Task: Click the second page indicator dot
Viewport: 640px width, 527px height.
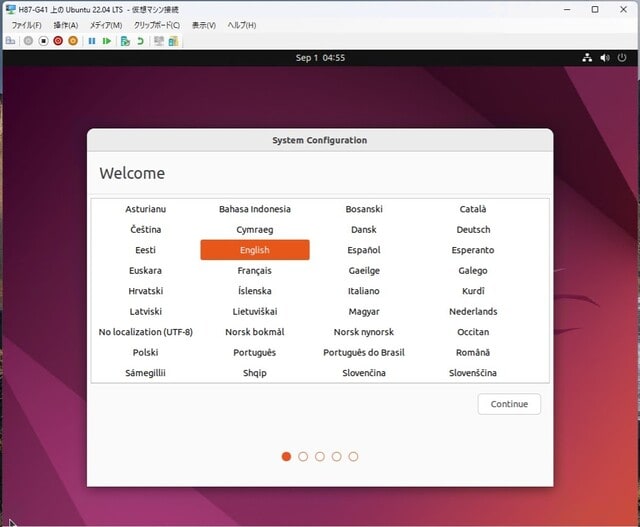Action: point(303,456)
